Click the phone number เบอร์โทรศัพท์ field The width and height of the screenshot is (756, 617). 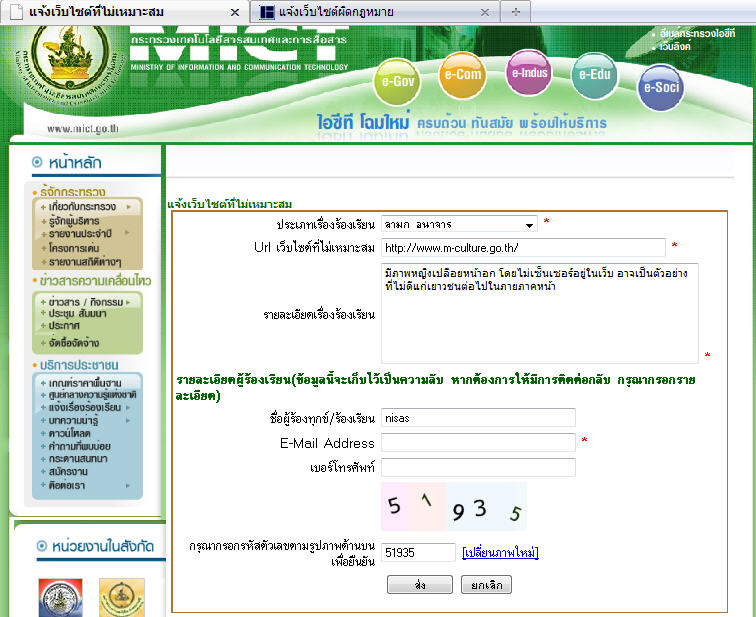coord(478,468)
